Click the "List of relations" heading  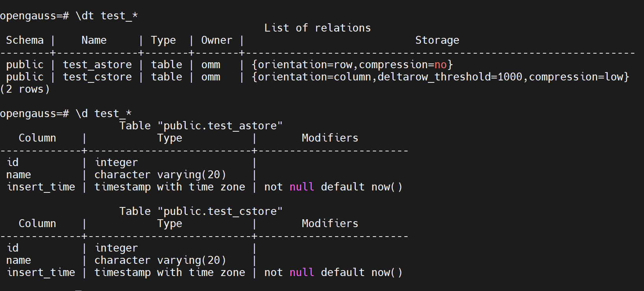(317, 28)
